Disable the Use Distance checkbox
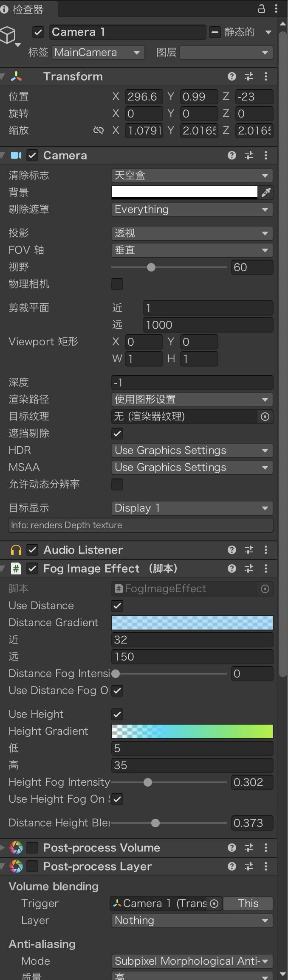This screenshot has width=288, height=980. pos(117,606)
